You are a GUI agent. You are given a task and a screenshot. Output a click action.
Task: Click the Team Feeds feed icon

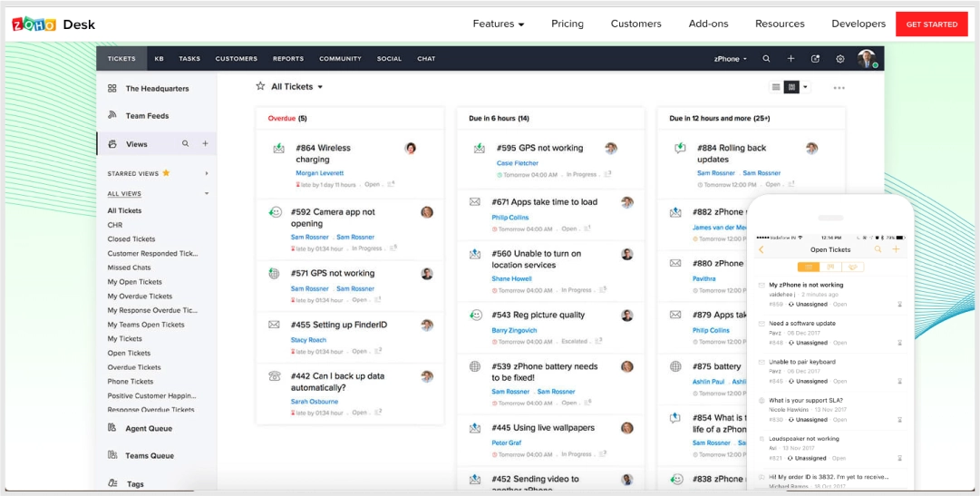pyautogui.click(x=112, y=115)
